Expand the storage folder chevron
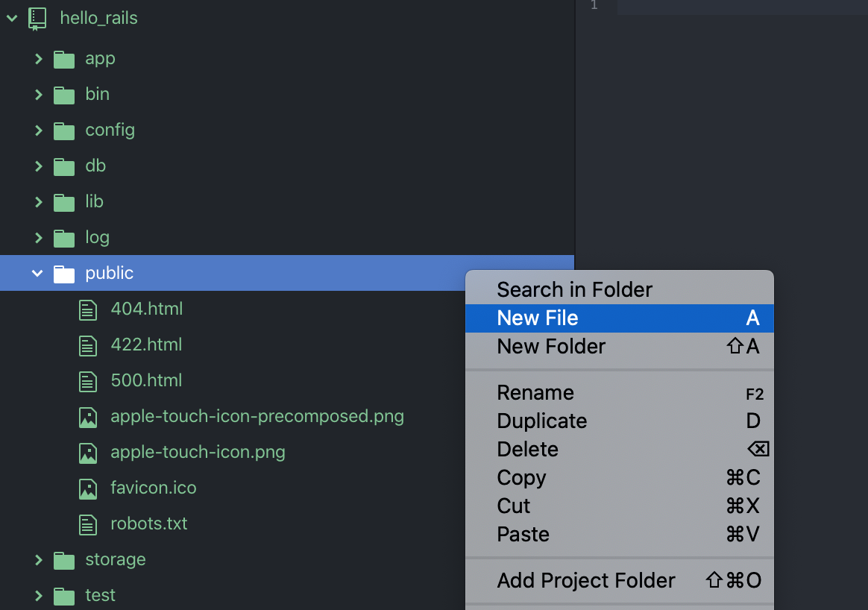 (x=38, y=560)
